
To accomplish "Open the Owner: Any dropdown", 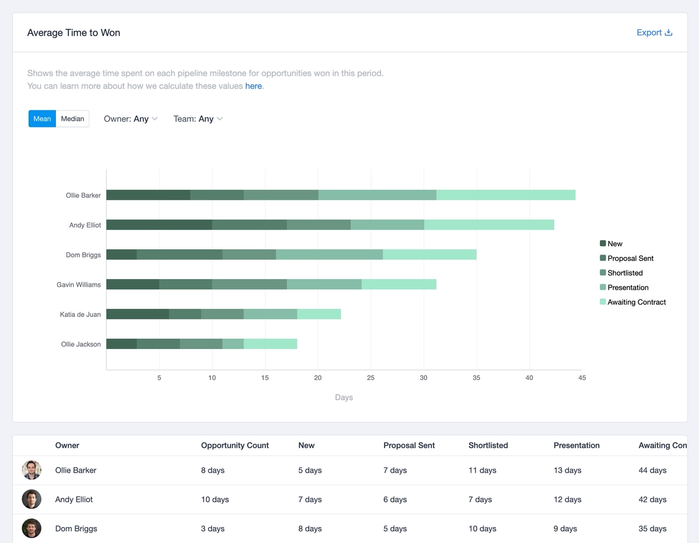I will tap(131, 119).
